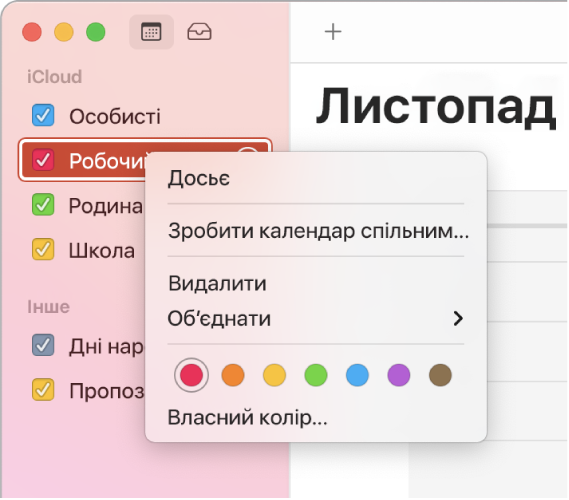Click the Листопад month title
Viewport: 569px width, 500px height.
click(x=435, y=107)
